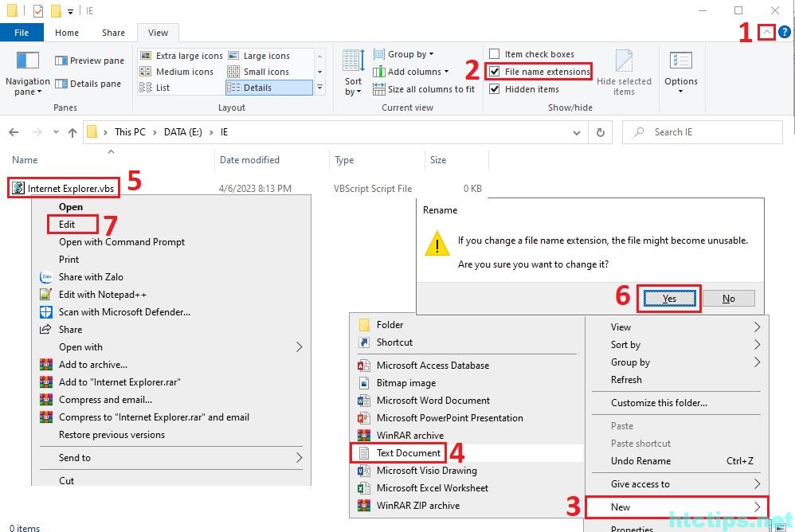Viewport: 795px width, 532px height.
Task: Click the Up arrow navigation icon
Action: coord(72,132)
